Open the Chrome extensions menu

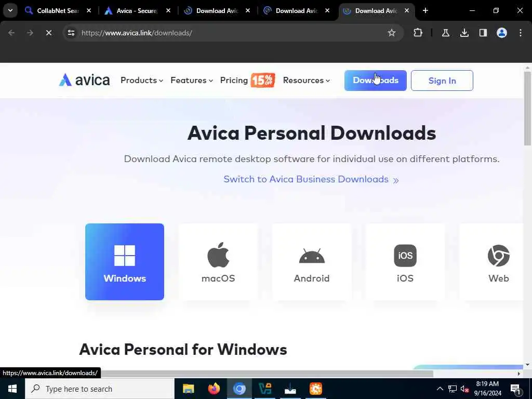[418, 33]
